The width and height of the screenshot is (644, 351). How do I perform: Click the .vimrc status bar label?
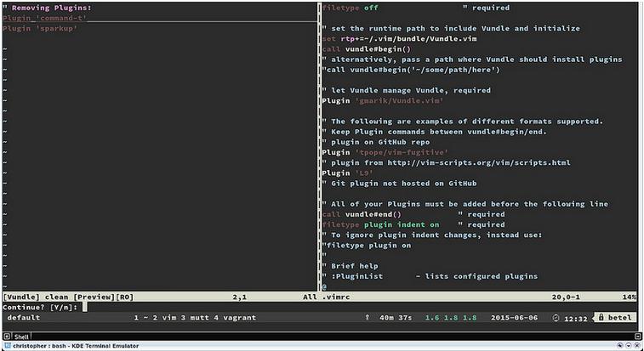point(335,297)
